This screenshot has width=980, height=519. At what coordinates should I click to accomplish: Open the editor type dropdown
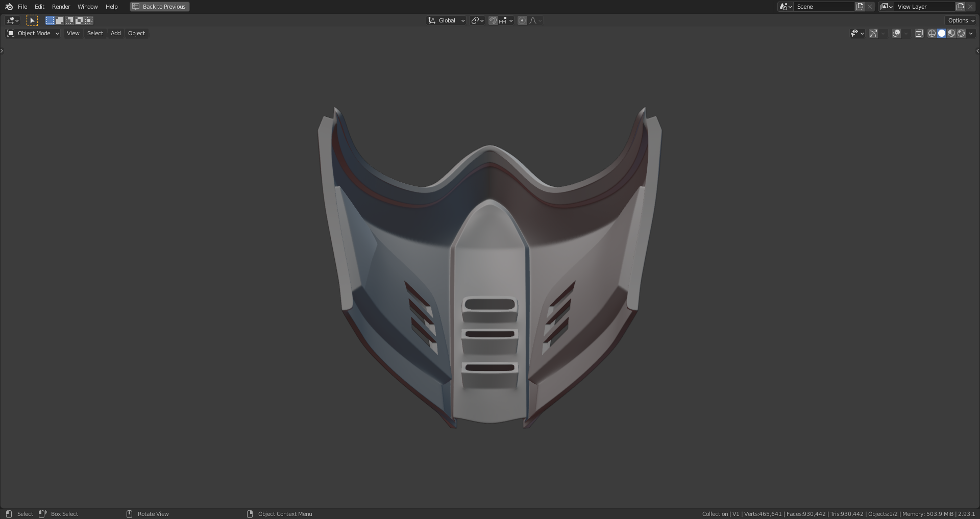click(13, 20)
